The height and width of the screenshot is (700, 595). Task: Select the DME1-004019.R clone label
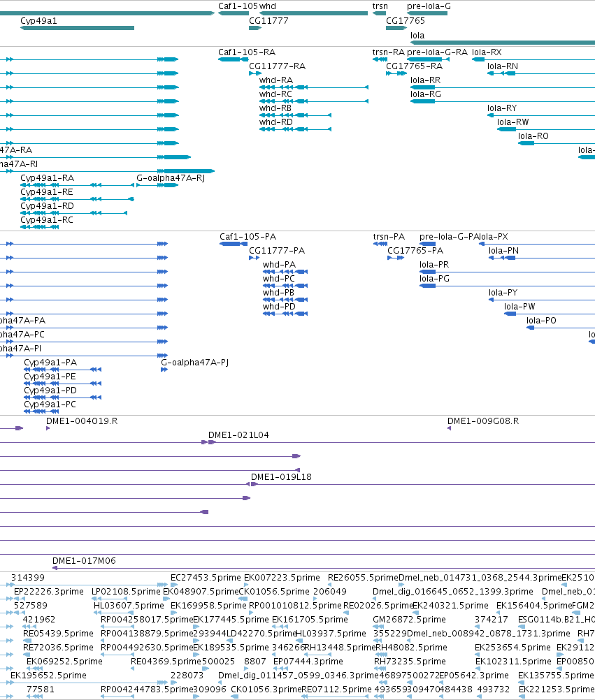pos(82,421)
